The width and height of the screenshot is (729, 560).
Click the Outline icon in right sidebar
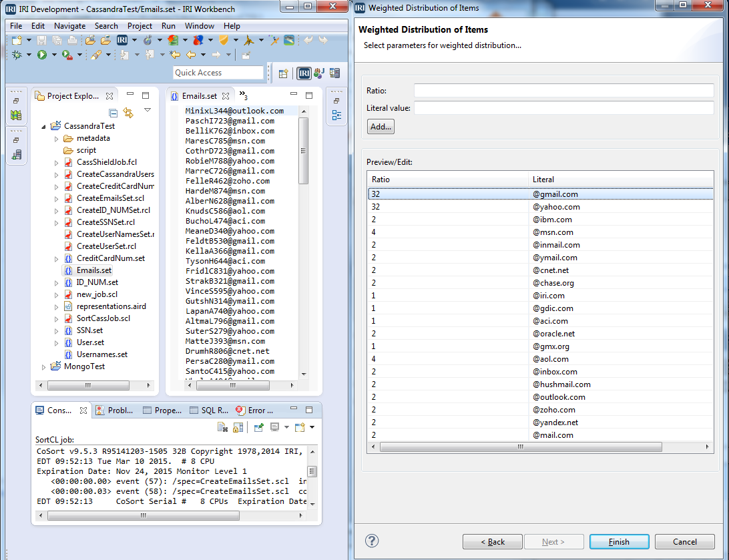point(336,115)
